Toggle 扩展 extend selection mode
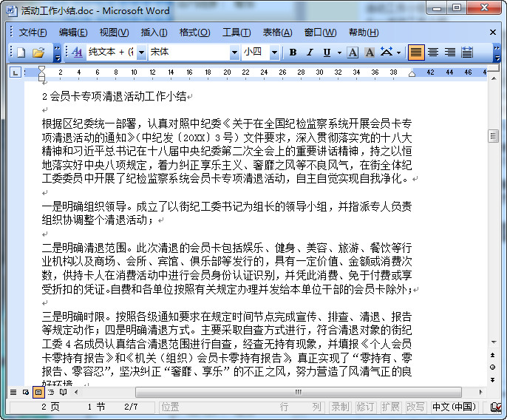Image resolution: width=507 pixels, height=420 pixels. (390, 407)
